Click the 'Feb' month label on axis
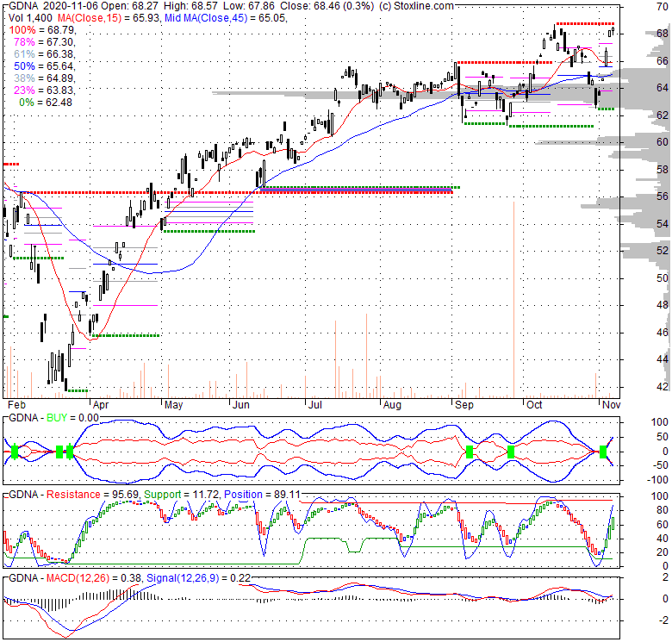 pos(16,405)
